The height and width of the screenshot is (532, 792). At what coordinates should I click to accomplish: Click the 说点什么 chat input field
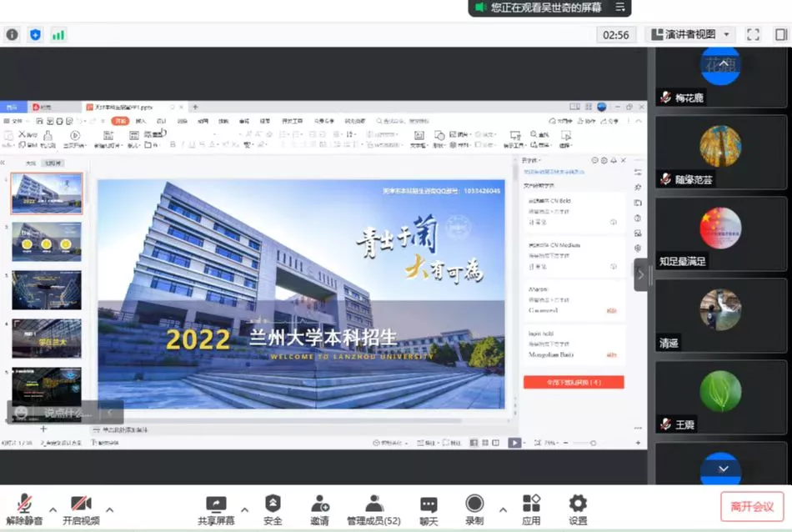(68, 413)
